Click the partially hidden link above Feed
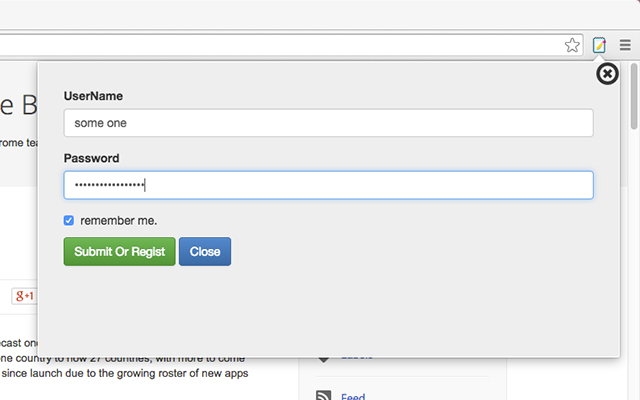Screen dimensions: 640x400 point(357,357)
